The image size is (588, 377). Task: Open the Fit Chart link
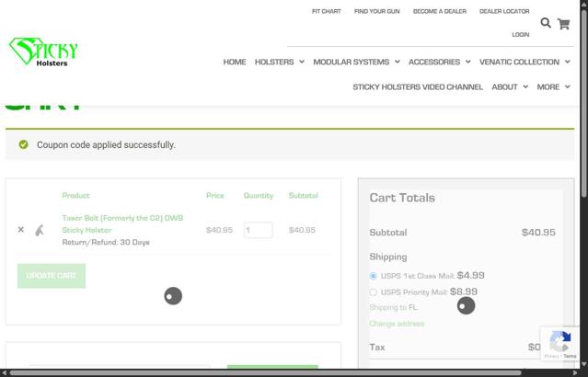(x=327, y=11)
